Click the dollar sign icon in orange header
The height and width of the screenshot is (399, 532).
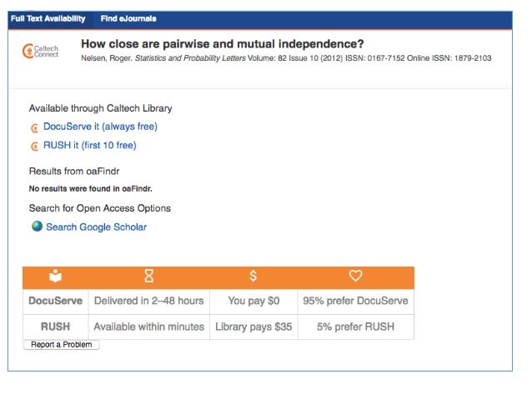[x=253, y=276]
